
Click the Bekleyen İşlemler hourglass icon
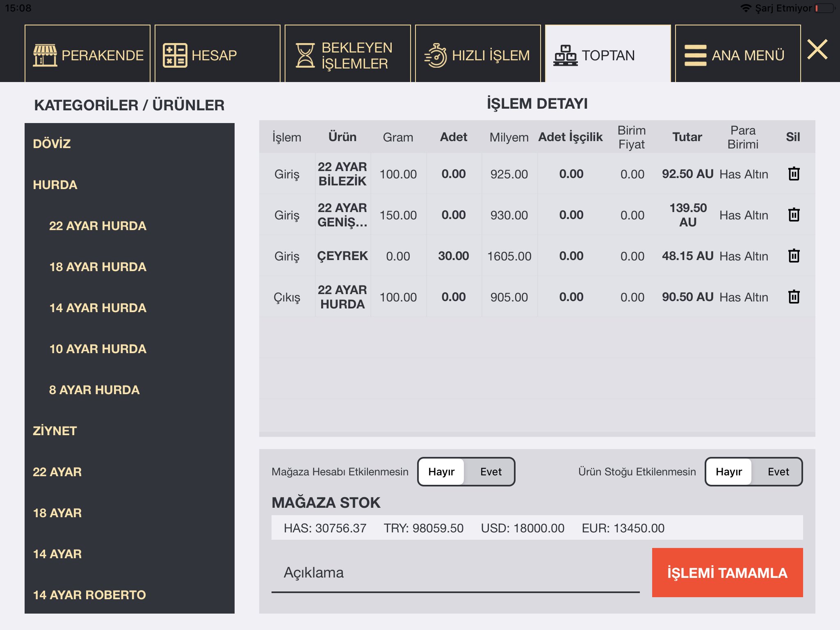[x=305, y=55]
